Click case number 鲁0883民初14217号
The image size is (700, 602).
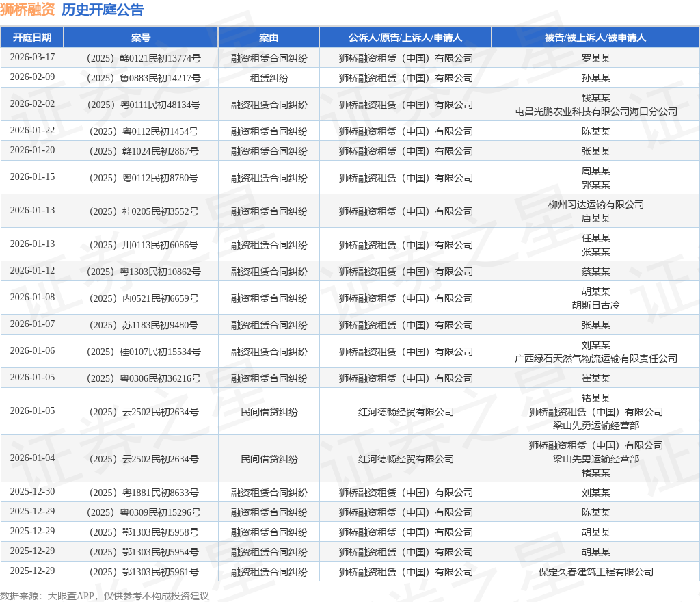[144, 78]
